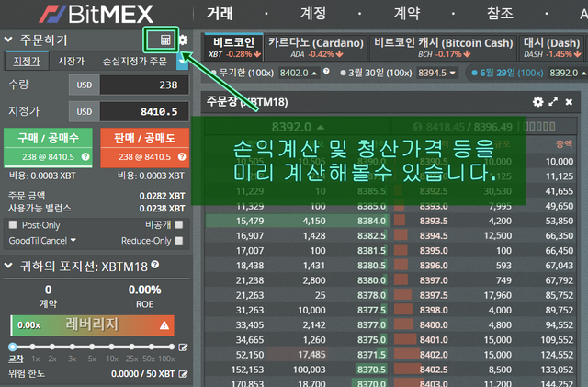Screen dimensions: 588x387
Task: Open the GoodTillCancel dropdown
Action: [42, 240]
